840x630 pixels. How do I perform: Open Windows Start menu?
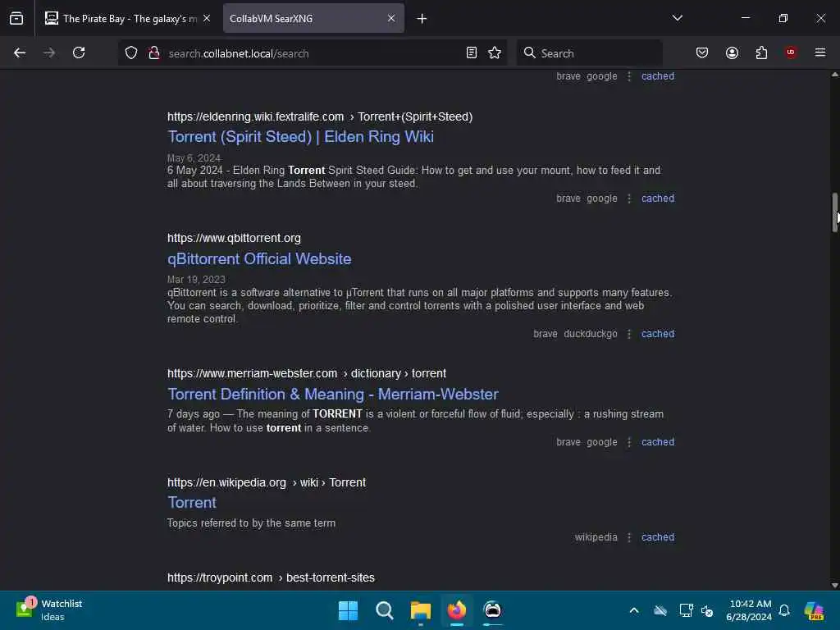pyautogui.click(x=348, y=610)
